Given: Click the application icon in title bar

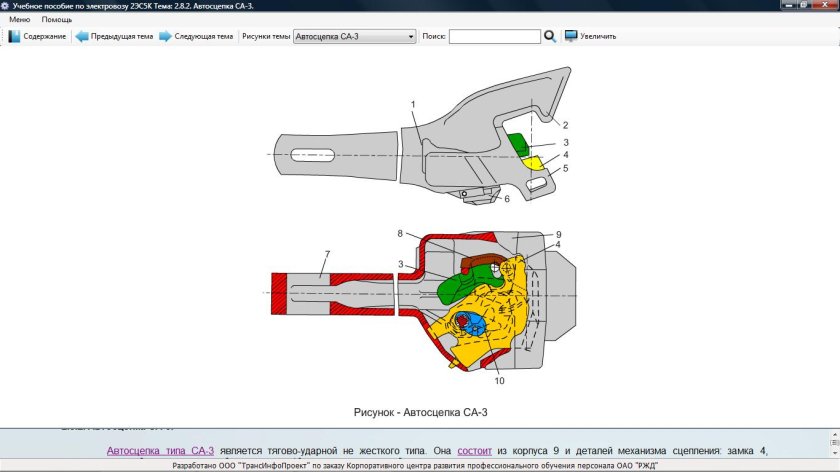Looking at the screenshot, I should pos(6,6).
